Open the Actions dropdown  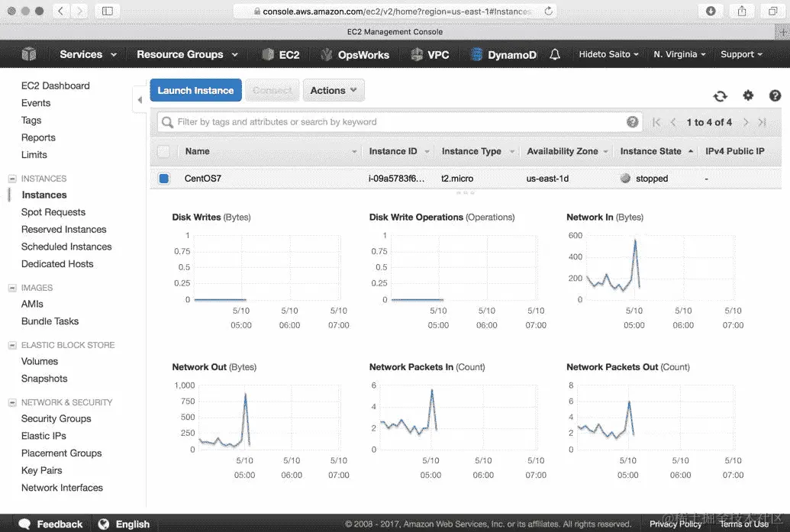pos(334,90)
